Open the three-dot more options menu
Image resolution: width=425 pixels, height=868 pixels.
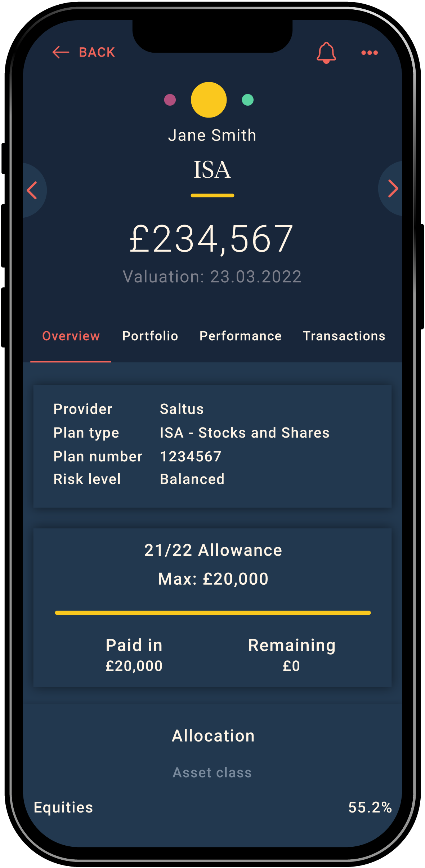[370, 53]
